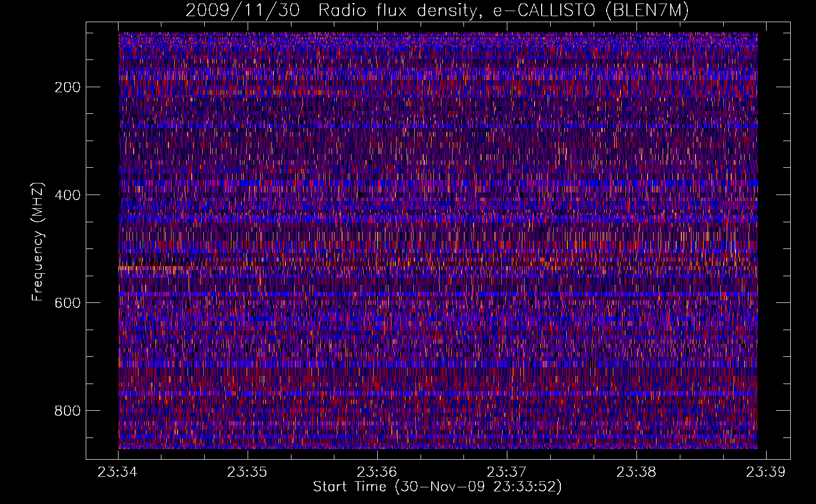
Task: Click the '600' frequency tick label
Action: 68,303
